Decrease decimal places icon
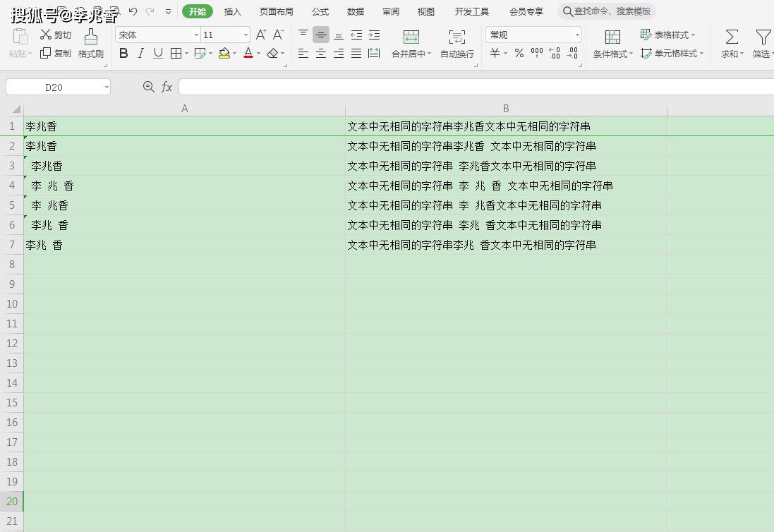The height and width of the screenshot is (532, 774). (x=573, y=53)
